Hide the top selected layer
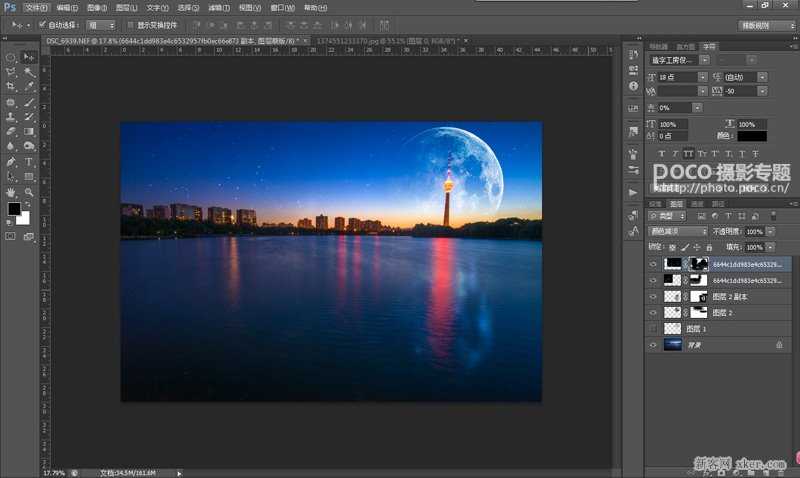 click(653, 264)
